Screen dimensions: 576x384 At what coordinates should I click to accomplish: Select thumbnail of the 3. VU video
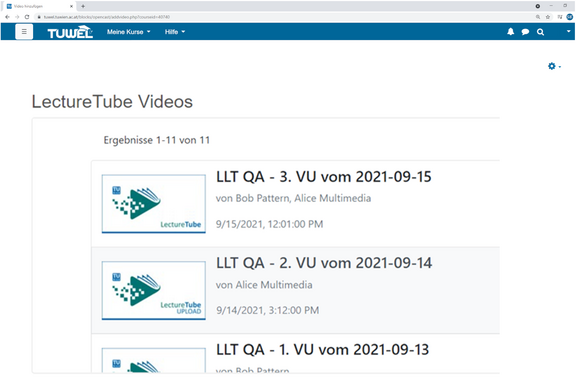(x=154, y=204)
